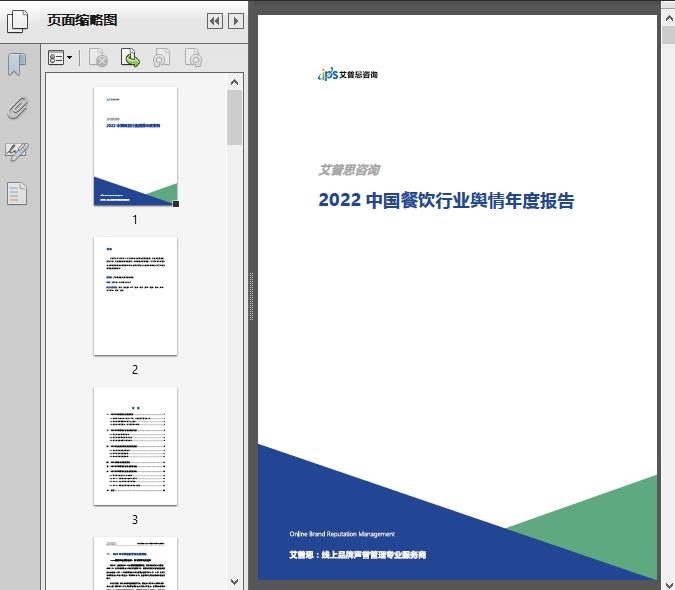The width and height of the screenshot is (675, 590).
Task: Click 'Online Brand Reputation Management' text
Action: [342, 534]
